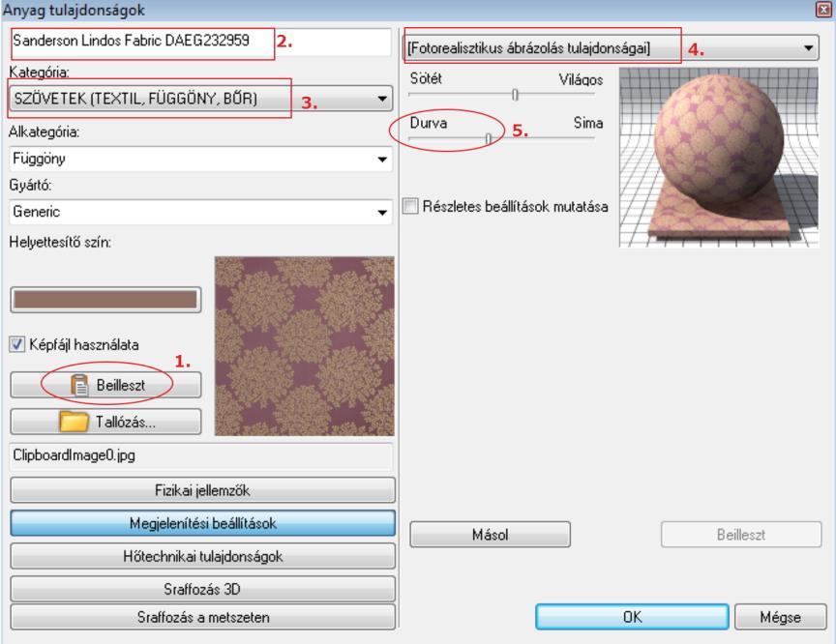Click the clipboard icon on Beilleszt button
The height and width of the screenshot is (644, 836).
tap(79, 385)
